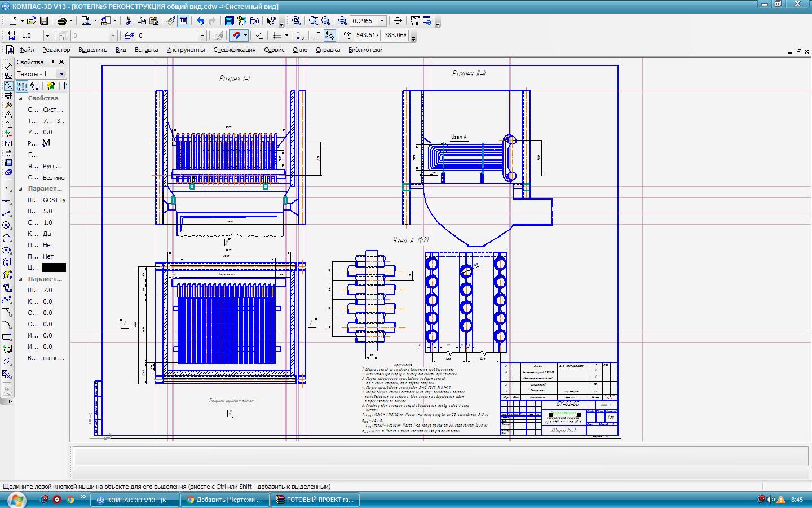The height and width of the screenshot is (508, 812).
Task: Toggle the grid display icon
Action: pos(277,36)
